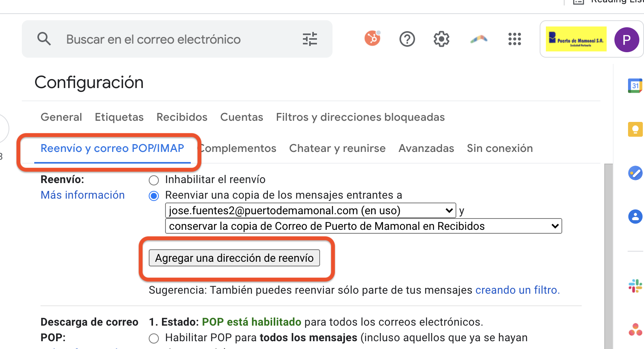This screenshot has width=644, height=349.
Task: Click the Puerto de Mamonal logo
Action: (x=576, y=39)
